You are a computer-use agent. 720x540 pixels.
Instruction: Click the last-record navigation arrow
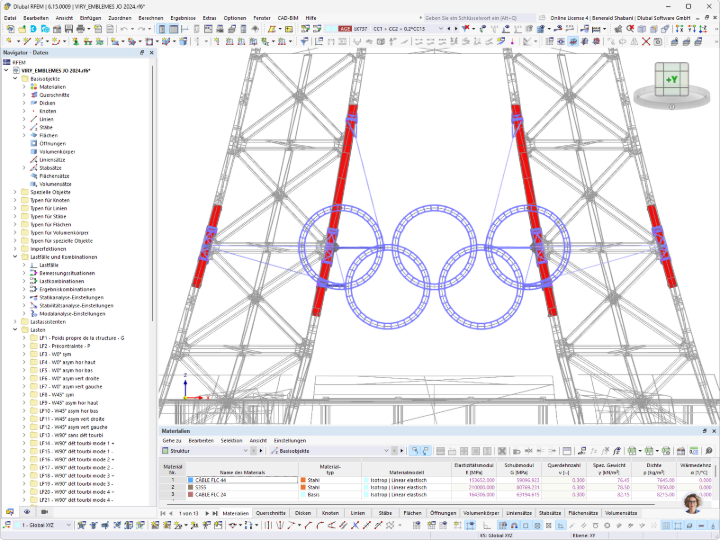pos(214,513)
